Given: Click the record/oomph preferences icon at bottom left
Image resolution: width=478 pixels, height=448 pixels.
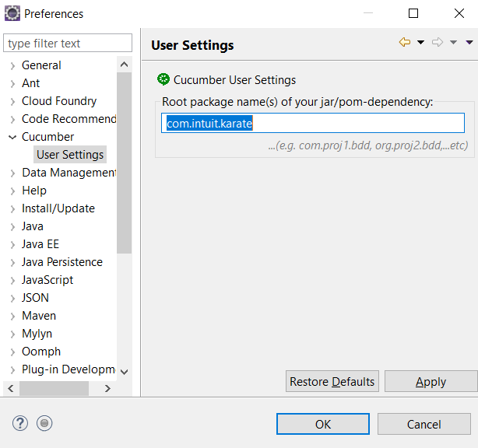Looking at the screenshot, I should coord(44,423).
